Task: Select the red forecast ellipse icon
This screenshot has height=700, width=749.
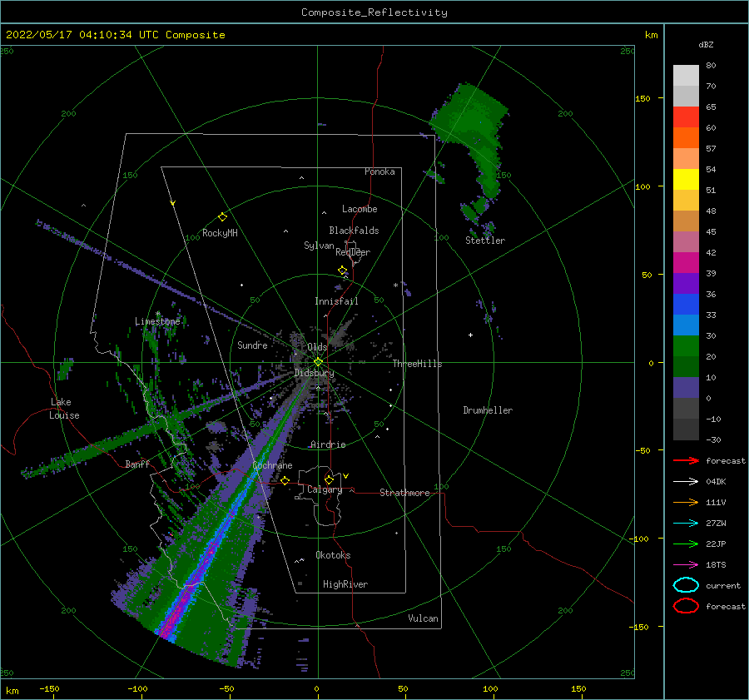Action: click(x=686, y=606)
